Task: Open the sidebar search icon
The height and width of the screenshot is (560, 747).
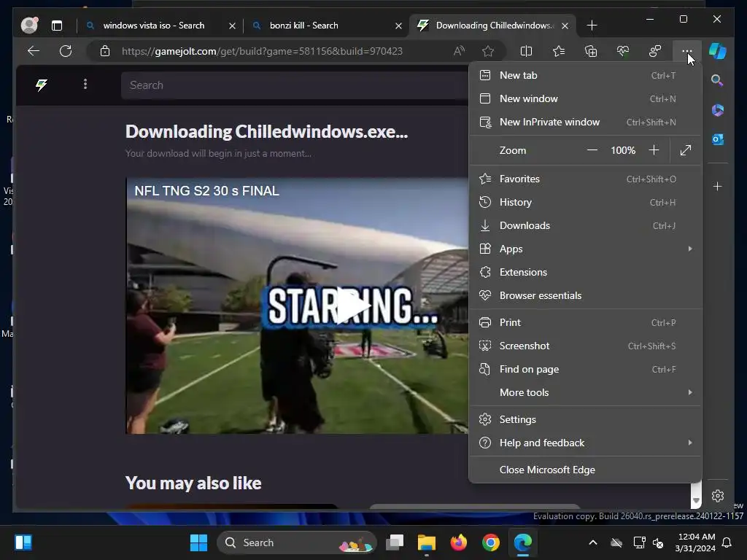Action: point(718,80)
